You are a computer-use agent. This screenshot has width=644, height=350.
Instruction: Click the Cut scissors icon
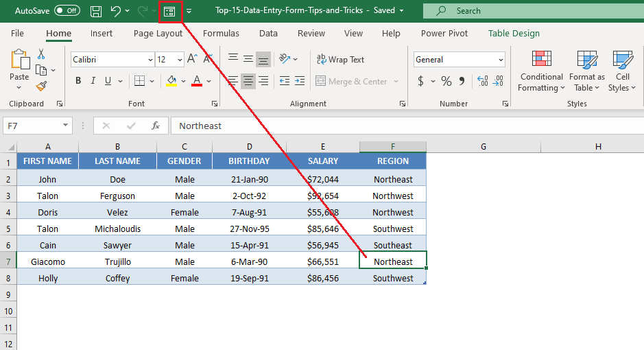(x=41, y=54)
